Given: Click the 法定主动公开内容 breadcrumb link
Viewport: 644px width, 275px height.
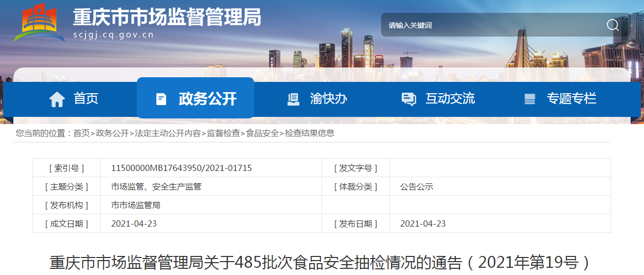Looking at the screenshot, I should click(168, 133).
